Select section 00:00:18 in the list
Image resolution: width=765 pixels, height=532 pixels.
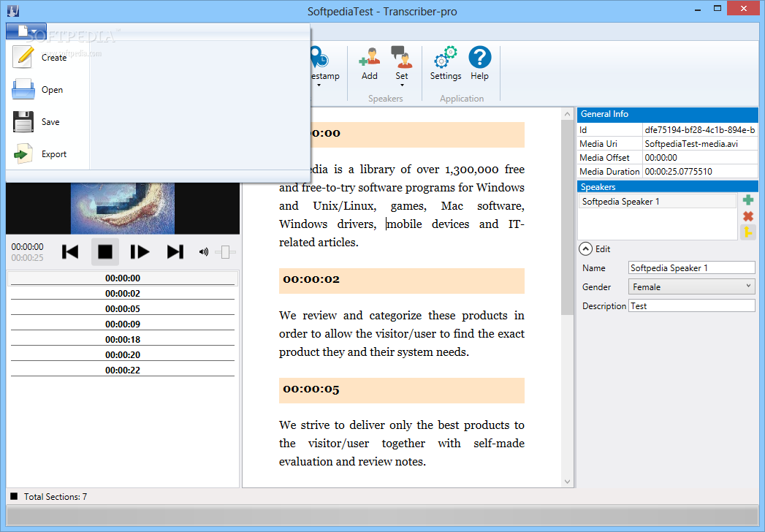click(x=123, y=340)
